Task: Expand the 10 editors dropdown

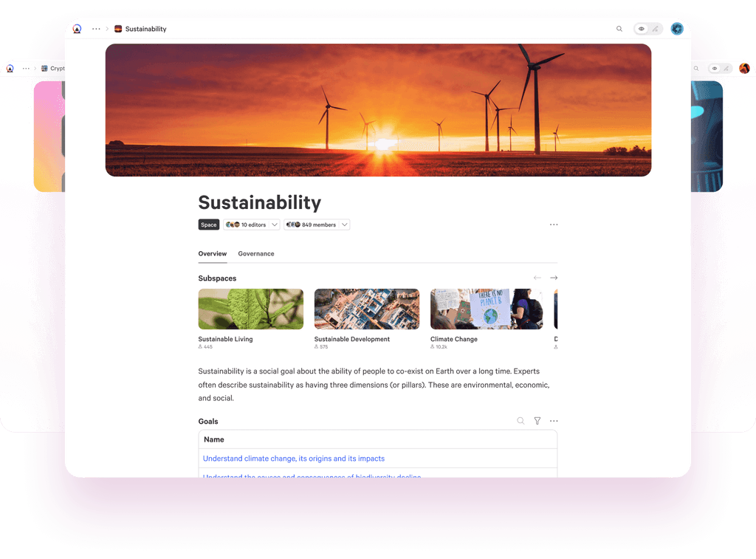Action: [x=252, y=224]
